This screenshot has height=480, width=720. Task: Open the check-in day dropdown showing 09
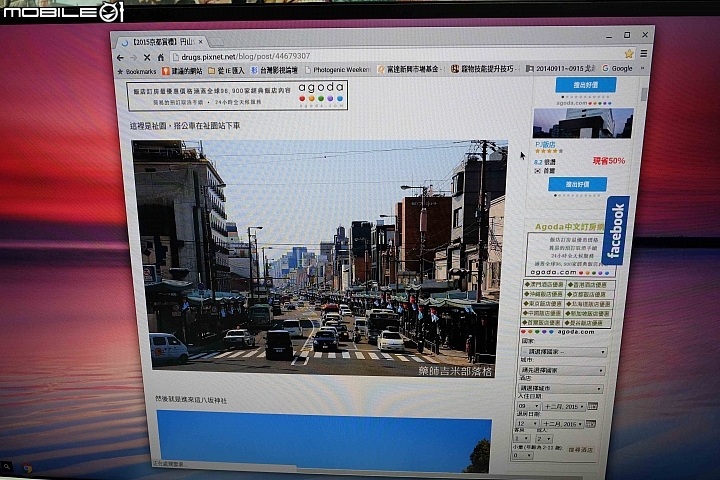point(528,406)
